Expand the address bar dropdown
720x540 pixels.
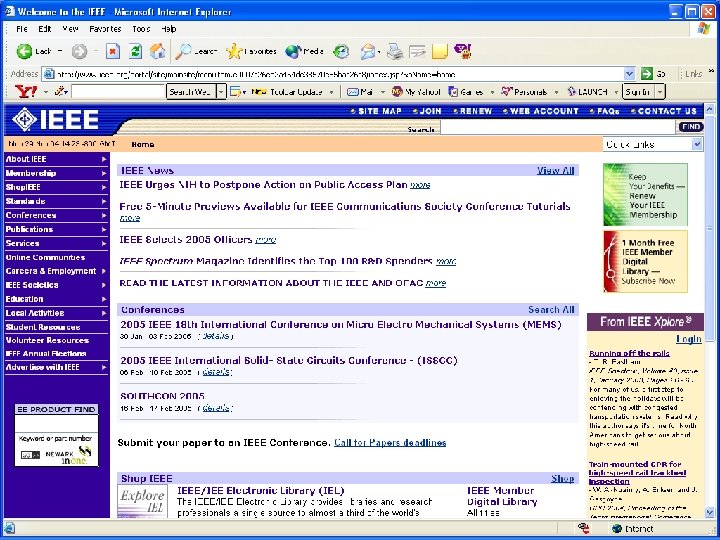pos(629,73)
